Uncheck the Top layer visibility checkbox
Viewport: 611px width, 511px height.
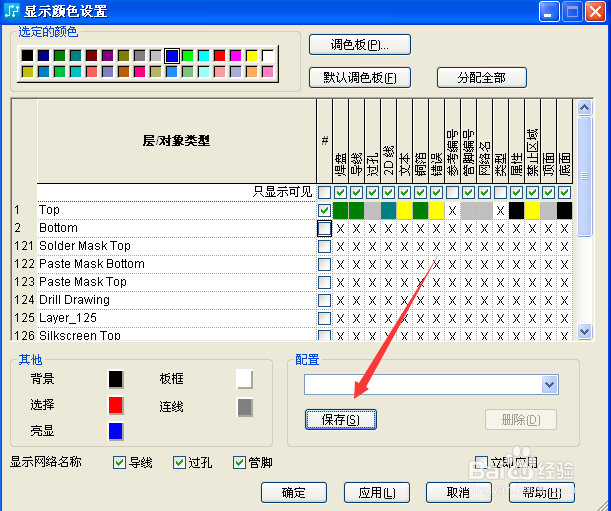[324, 210]
